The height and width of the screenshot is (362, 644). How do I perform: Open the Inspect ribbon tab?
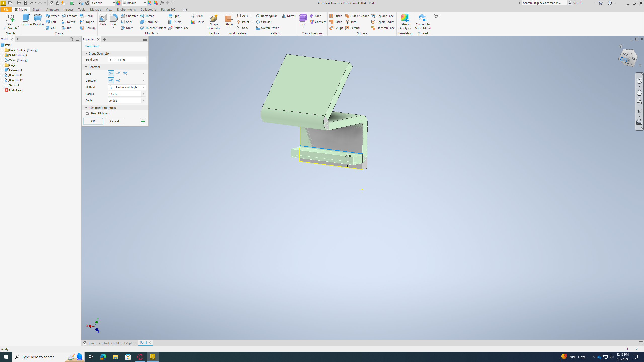click(68, 9)
